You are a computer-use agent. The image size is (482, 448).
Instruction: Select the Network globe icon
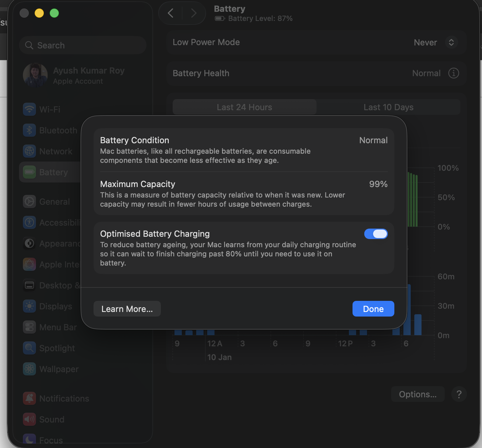click(29, 151)
